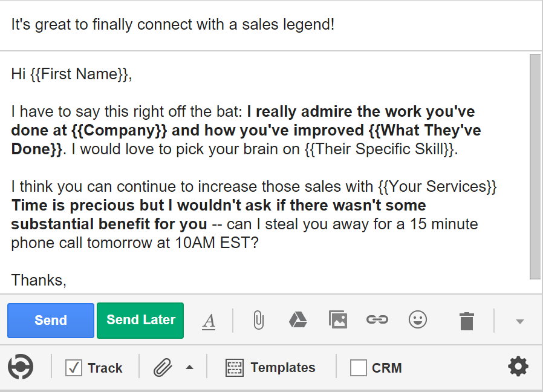Open the Templates menu
This screenshot has width=543, height=392.
271,368
